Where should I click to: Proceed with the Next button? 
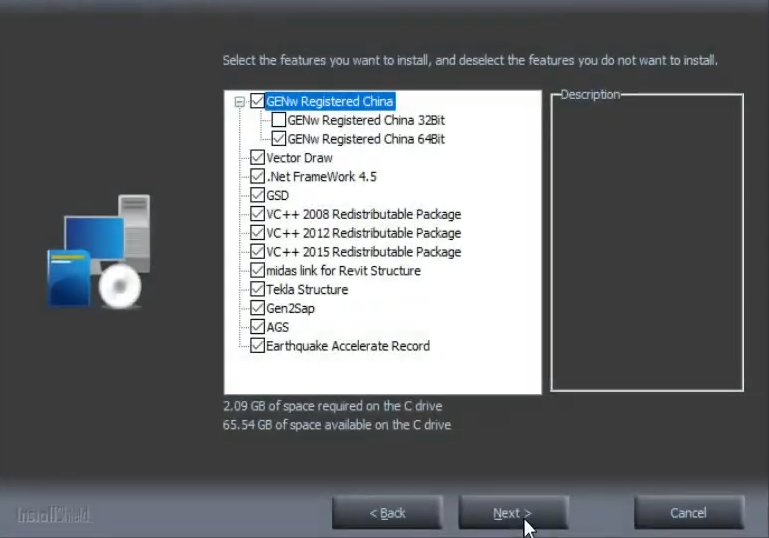pos(513,512)
